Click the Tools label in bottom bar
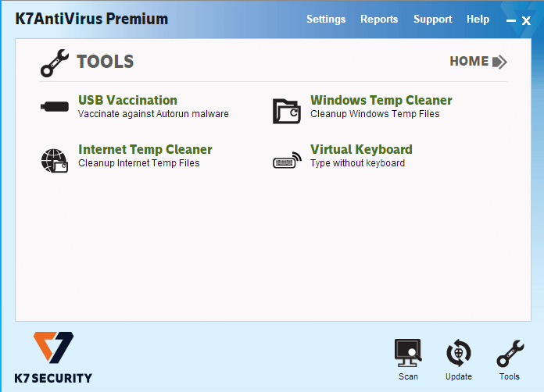 click(x=510, y=376)
